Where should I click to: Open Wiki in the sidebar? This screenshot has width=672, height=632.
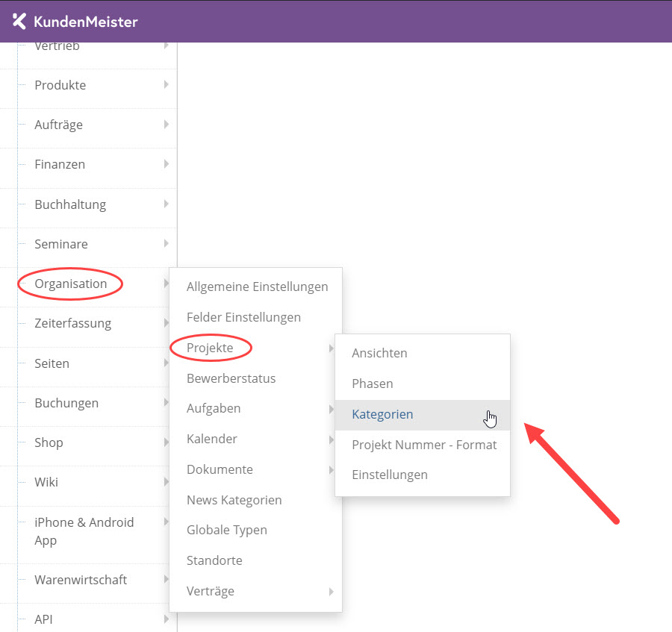point(46,482)
